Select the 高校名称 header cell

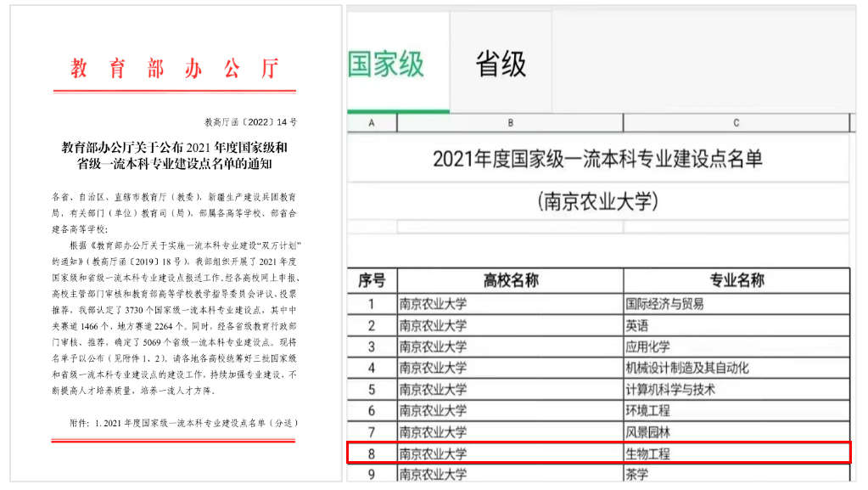(x=510, y=281)
